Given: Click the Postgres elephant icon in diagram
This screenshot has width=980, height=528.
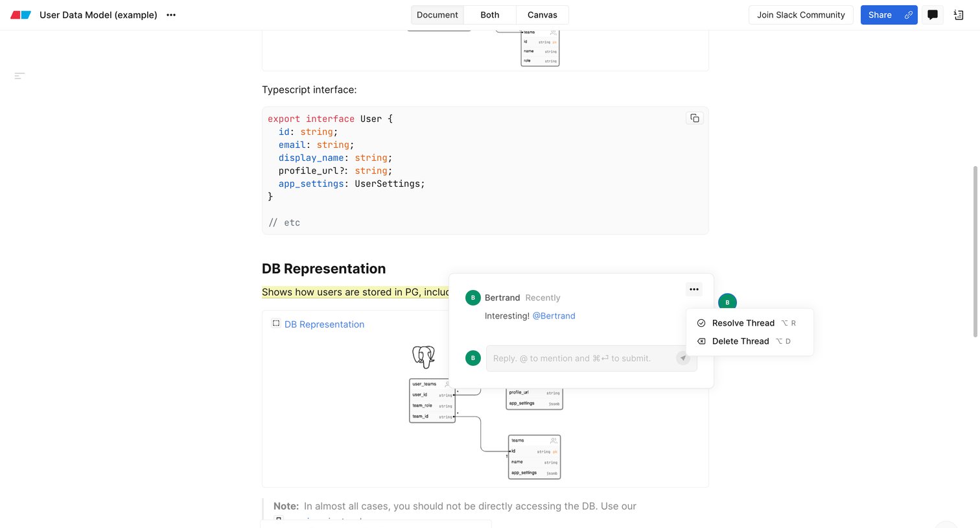Looking at the screenshot, I should (423, 357).
